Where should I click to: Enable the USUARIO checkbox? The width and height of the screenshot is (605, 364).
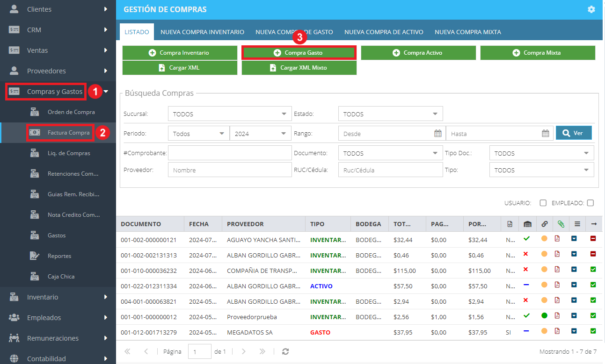point(543,203)
